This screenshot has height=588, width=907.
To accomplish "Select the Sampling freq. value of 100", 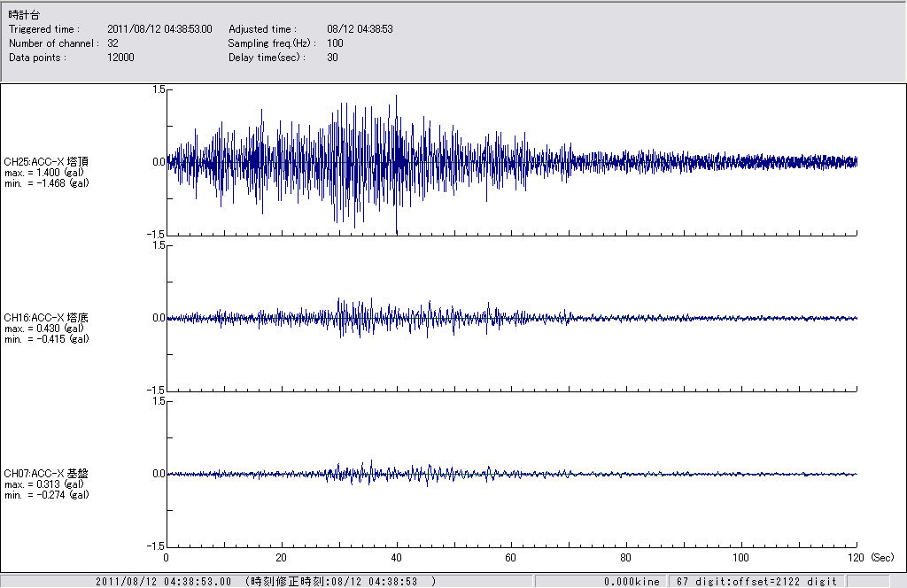I will coord(335,43).
